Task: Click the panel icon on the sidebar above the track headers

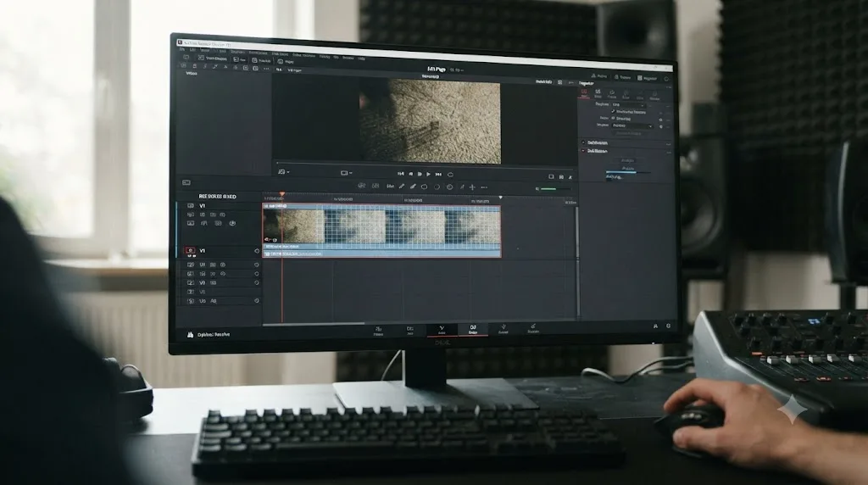Action: [186, 182]
